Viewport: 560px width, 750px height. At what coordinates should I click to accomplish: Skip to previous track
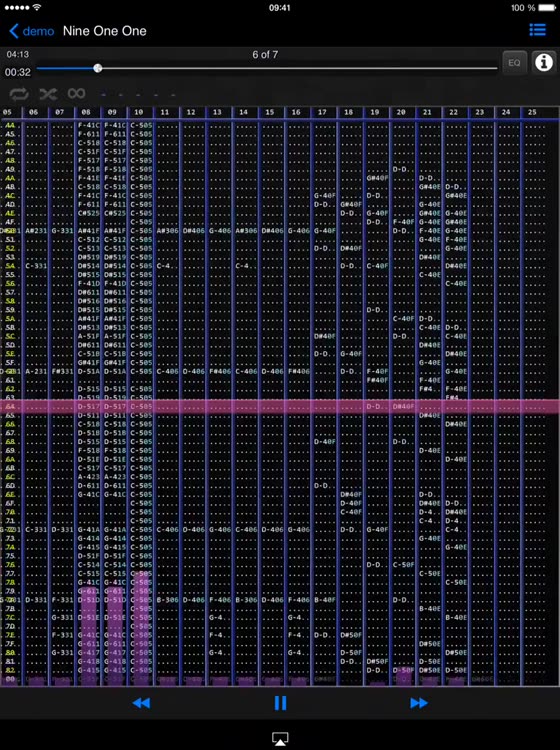[x=141, y=703]
